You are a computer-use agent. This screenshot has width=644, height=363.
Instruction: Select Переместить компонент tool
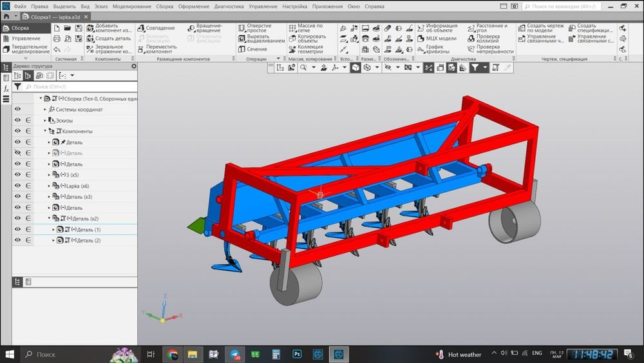157,50
